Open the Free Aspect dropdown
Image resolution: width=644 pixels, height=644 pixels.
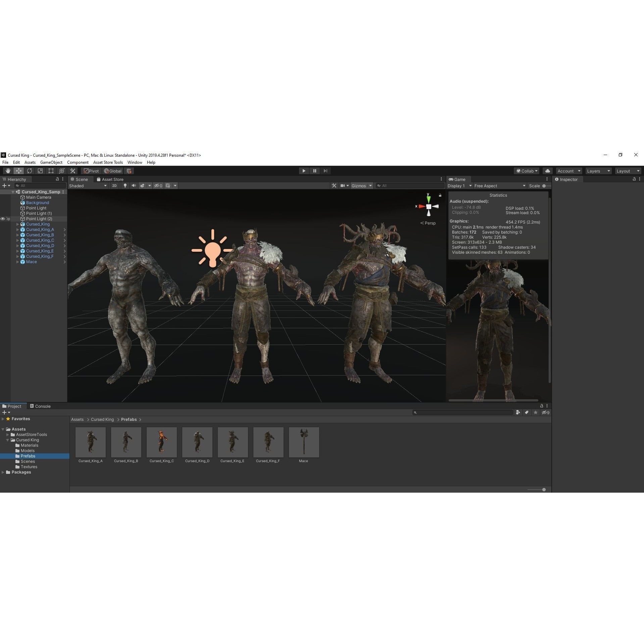[500, 186]
